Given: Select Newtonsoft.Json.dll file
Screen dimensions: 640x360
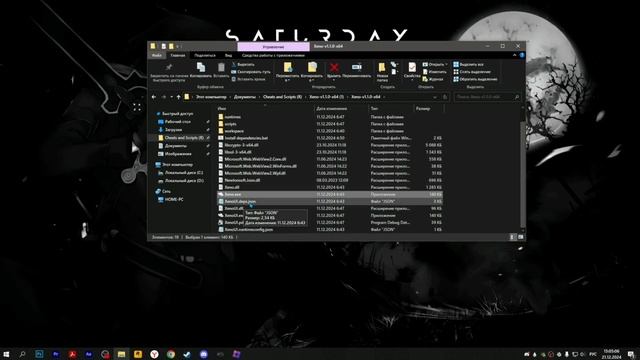Looking at the screenshot, I should click(x=329, y=180).
